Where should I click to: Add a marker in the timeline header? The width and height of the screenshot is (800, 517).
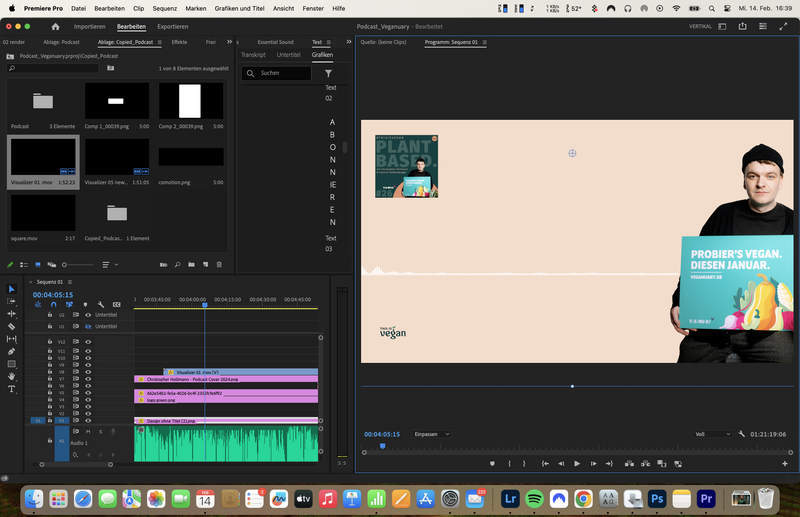85,305
